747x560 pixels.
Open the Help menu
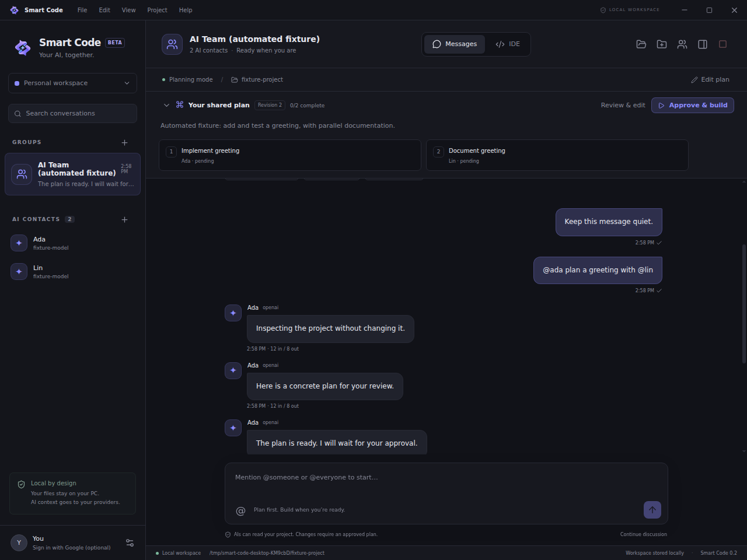pyautogui.click(x=186, y=10)
